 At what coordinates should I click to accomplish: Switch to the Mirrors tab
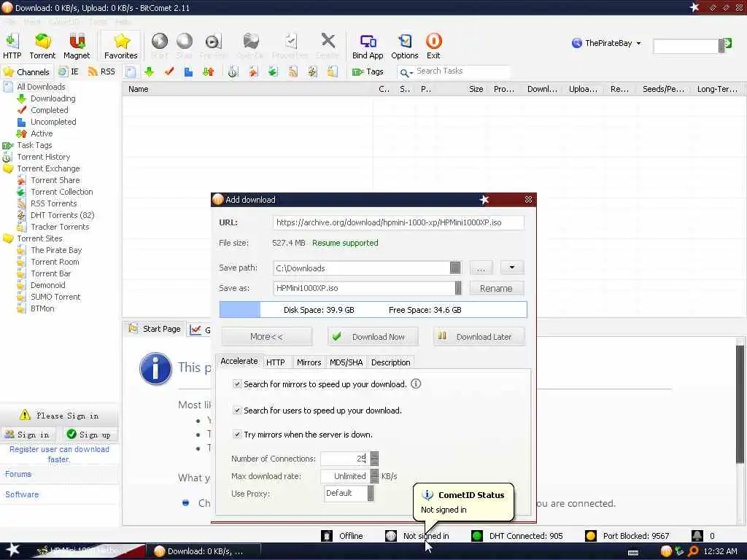pos(309,362)
